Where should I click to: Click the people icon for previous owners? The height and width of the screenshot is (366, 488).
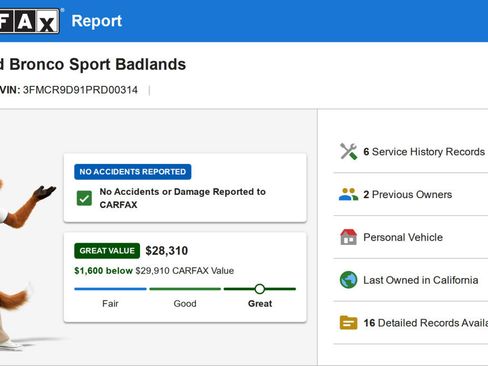[x=348, y=194]
